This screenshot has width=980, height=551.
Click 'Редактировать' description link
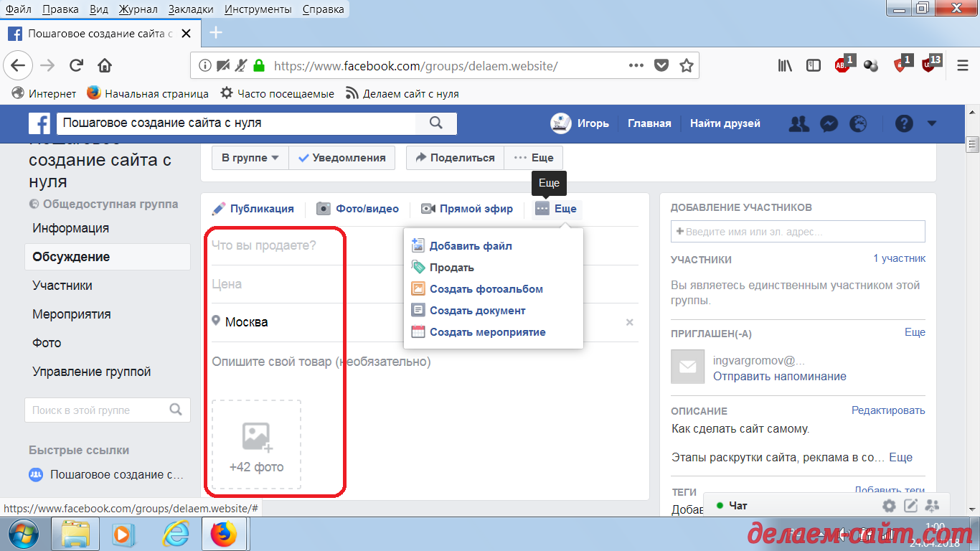888,410
